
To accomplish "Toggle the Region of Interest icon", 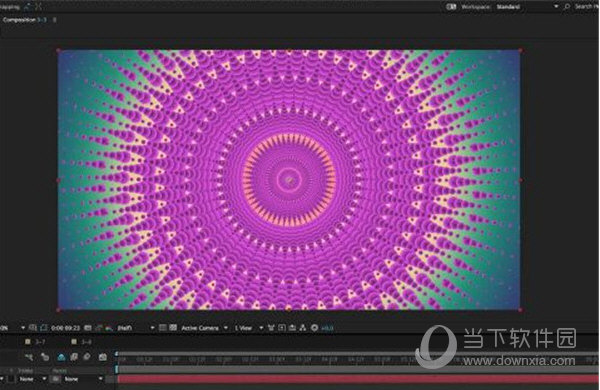I will tap(163, 328).
